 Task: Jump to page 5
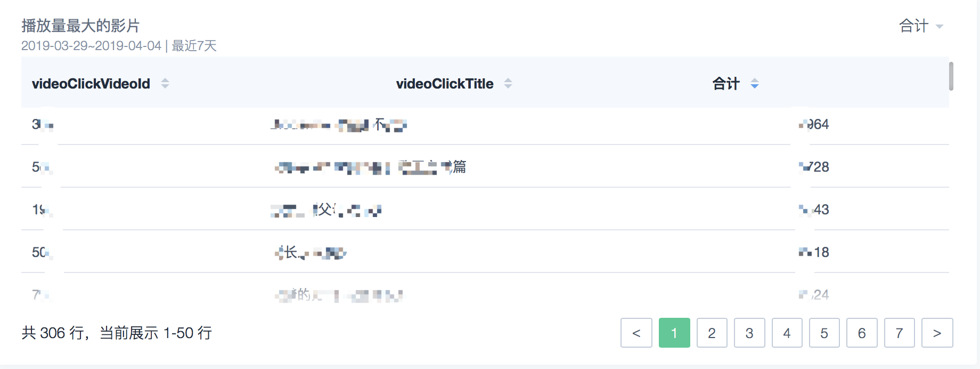(x=824, y=333)
